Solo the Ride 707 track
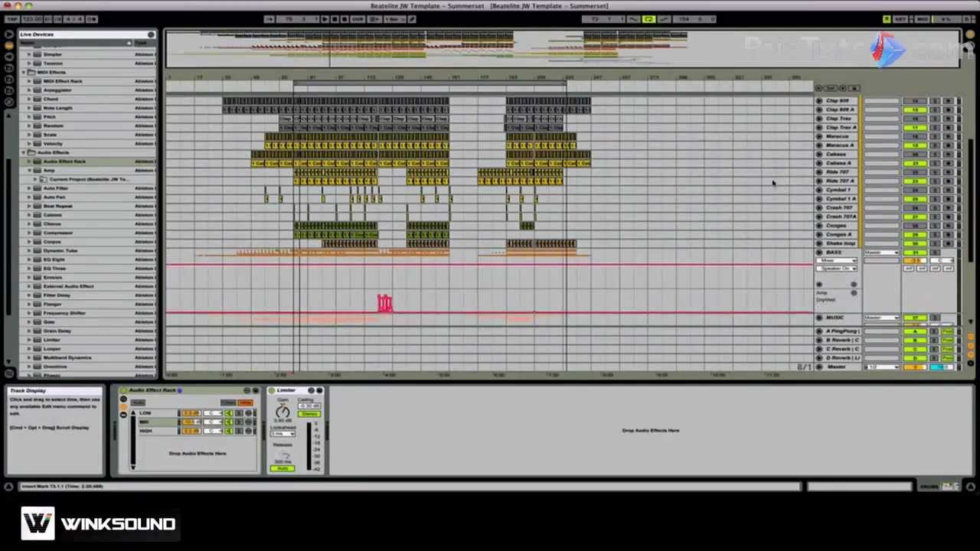 coord(935,172)
